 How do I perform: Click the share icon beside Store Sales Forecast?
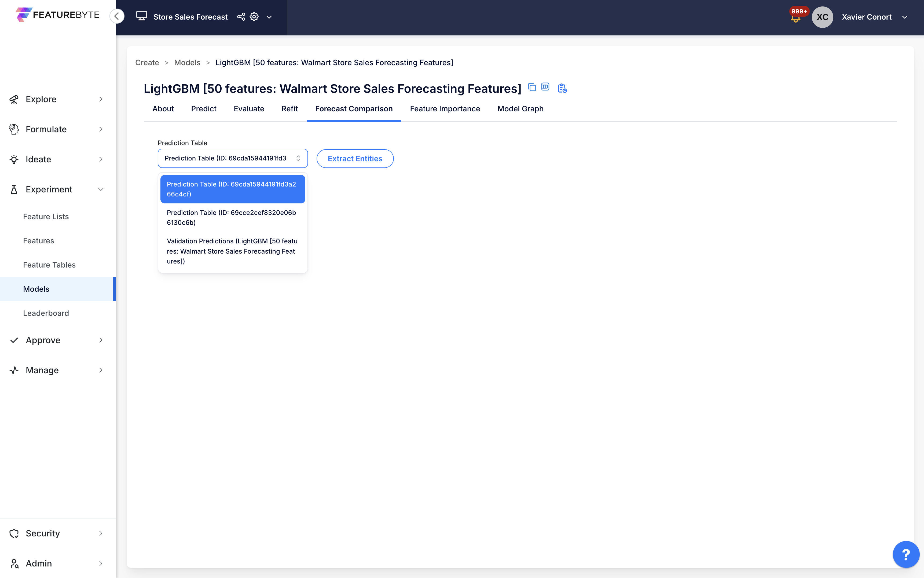point(241,17)
